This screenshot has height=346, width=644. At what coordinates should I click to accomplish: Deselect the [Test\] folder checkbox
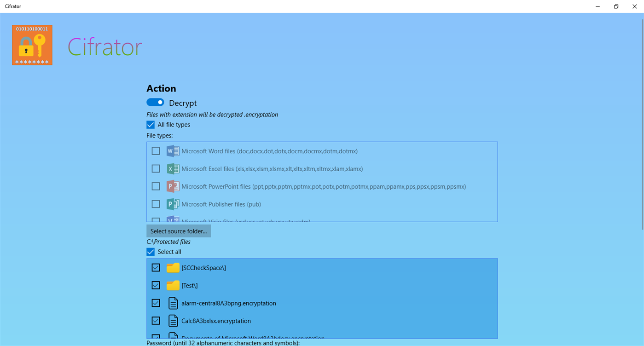(x=156, y=285)
